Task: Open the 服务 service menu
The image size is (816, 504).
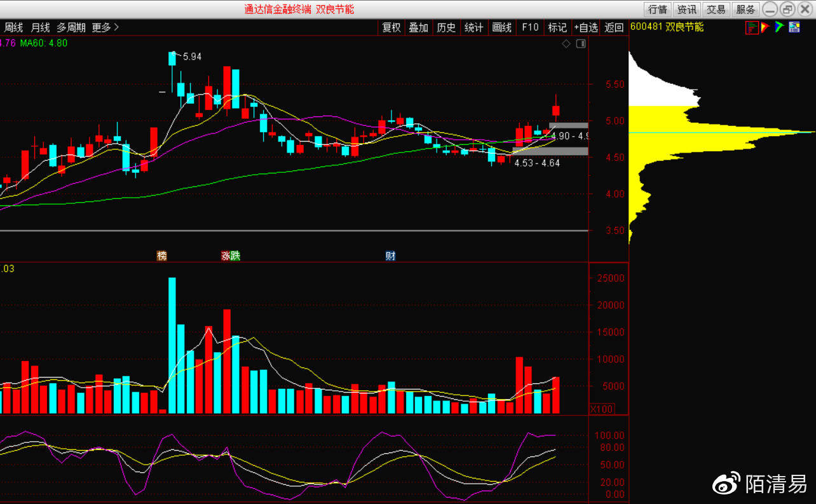Action: [745, 10]
